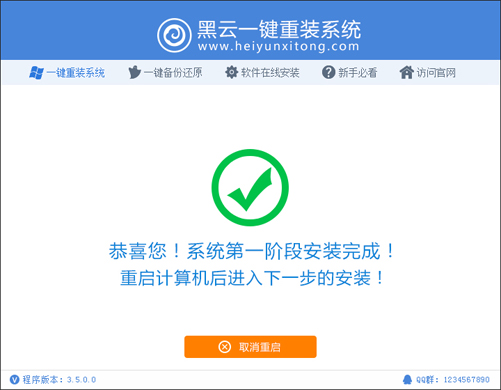
Task: Click the green checkmark success icon
Action: [250, 187]
